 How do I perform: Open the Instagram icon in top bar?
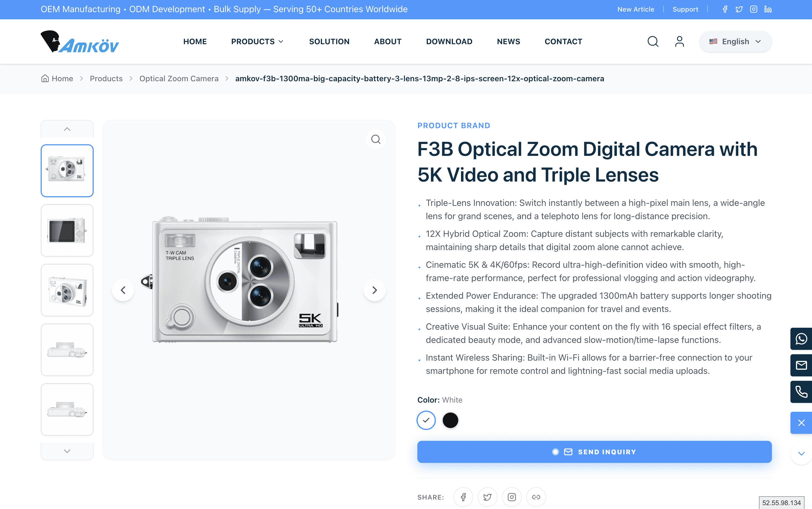tap(754, 9)
